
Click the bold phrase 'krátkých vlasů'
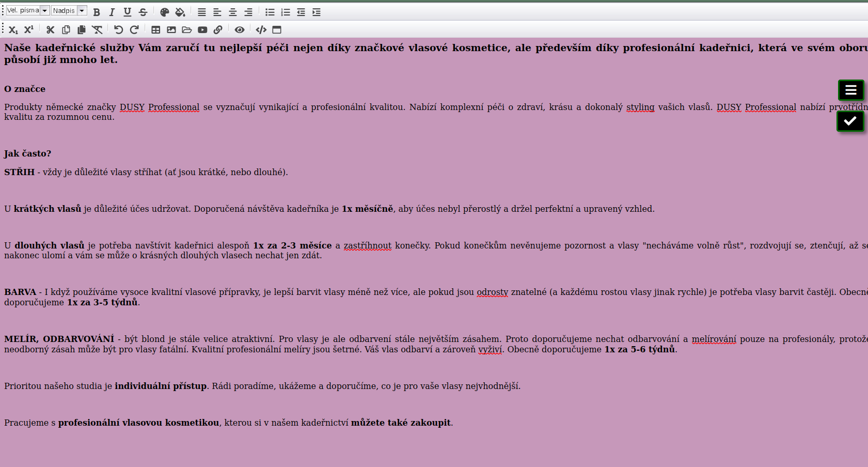point(48,209)
